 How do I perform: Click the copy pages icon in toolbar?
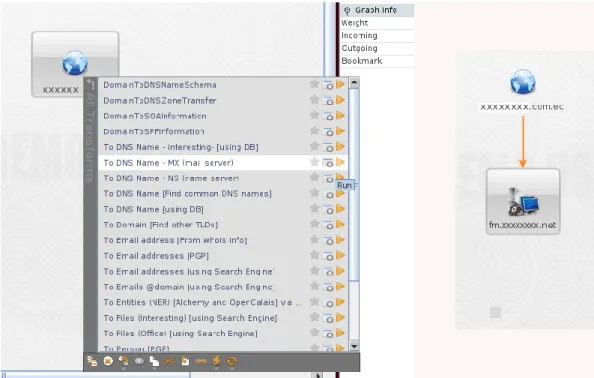154,361
